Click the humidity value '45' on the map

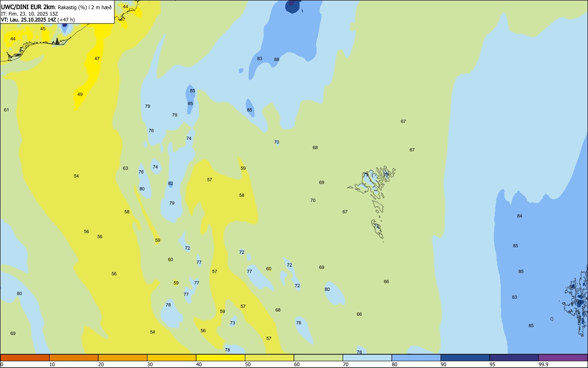(43, 29)
